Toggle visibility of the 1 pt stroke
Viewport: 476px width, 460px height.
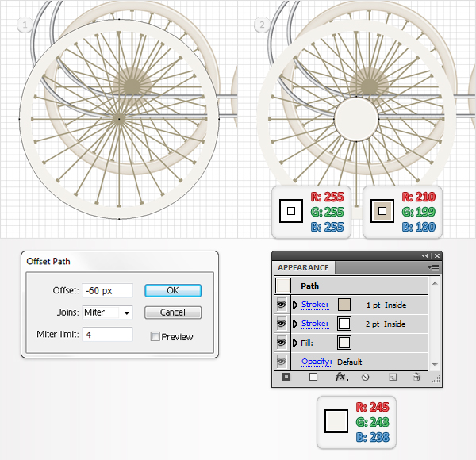coord(282,305)
